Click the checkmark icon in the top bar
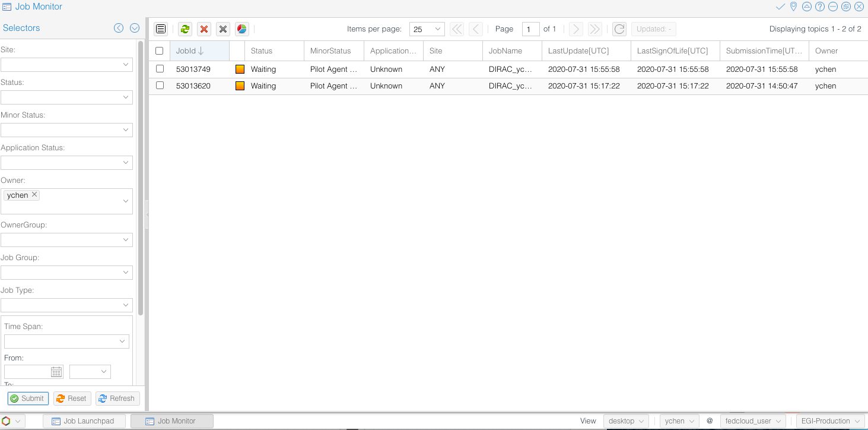The height and width of the screenshot is (430, 868). click(x=780, y=7)
